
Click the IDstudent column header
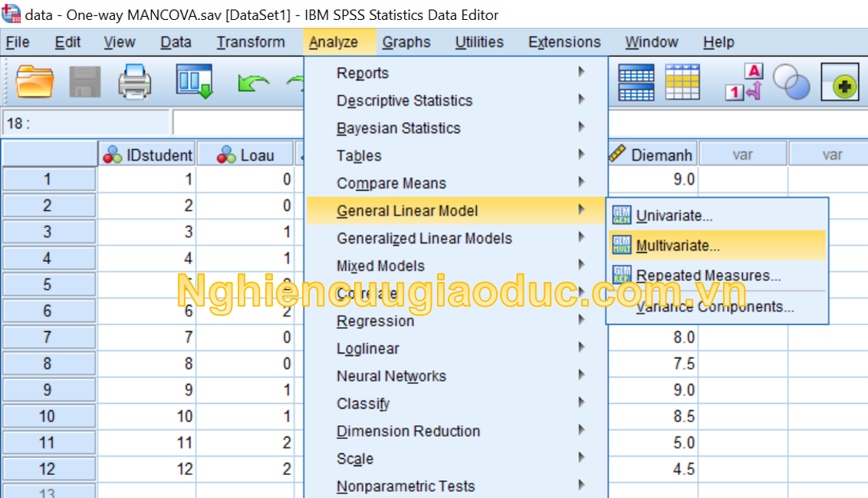pos(147,155)
